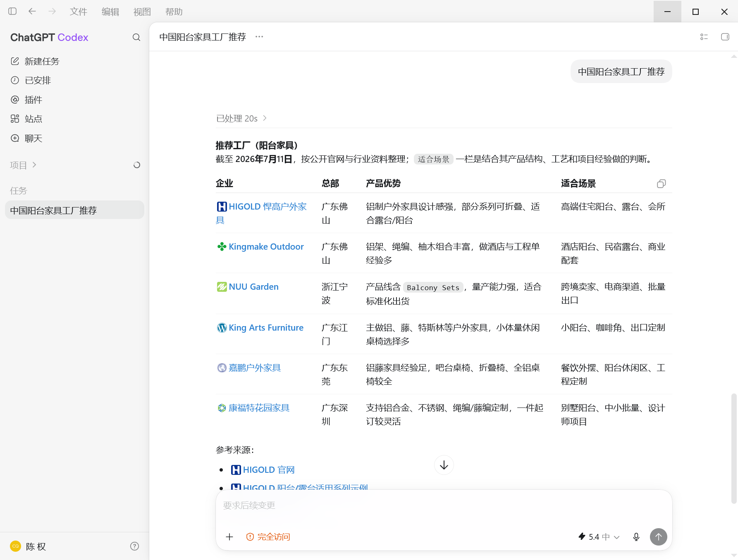Open the 帮助 menu
Viewport: 738px width, 560px height.
pyautogui.click(x=174, y=12)
